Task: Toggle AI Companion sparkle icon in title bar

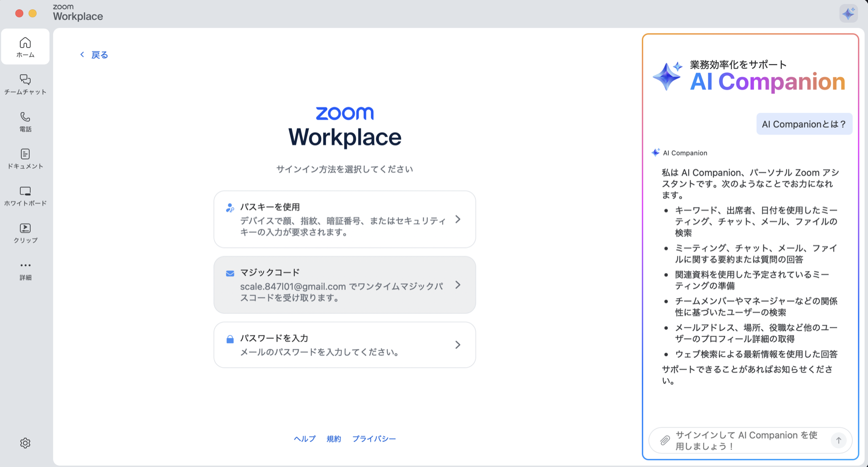Action: [848, 13]
